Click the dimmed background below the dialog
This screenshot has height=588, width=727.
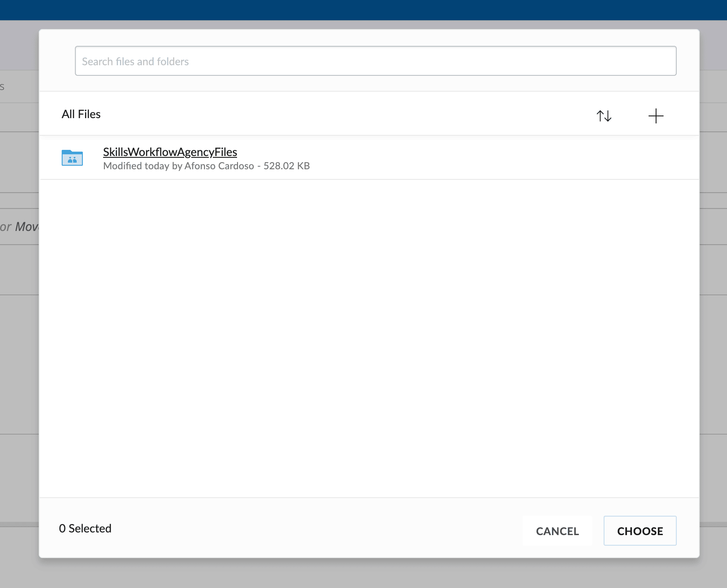[x=363, y=573]
